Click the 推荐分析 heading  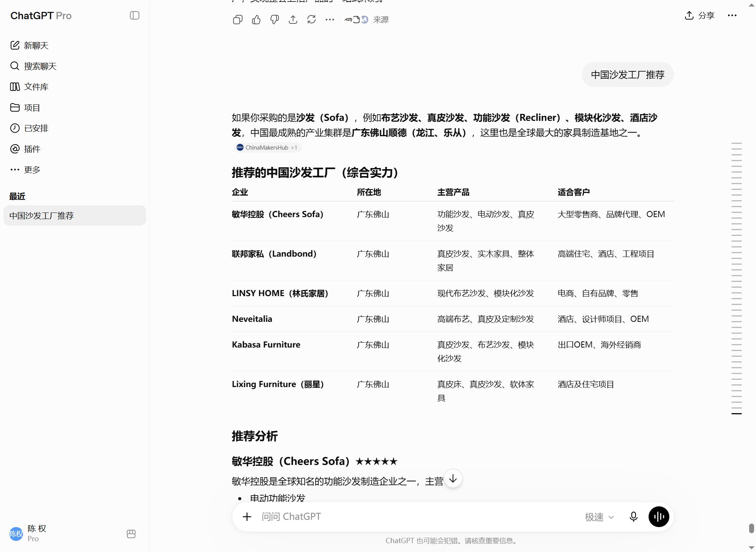[x=255, y=436]
